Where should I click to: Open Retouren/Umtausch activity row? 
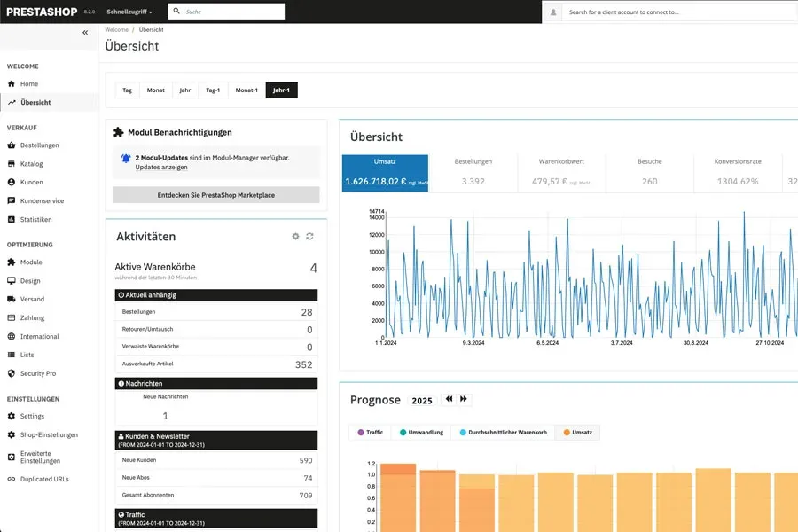216,329
